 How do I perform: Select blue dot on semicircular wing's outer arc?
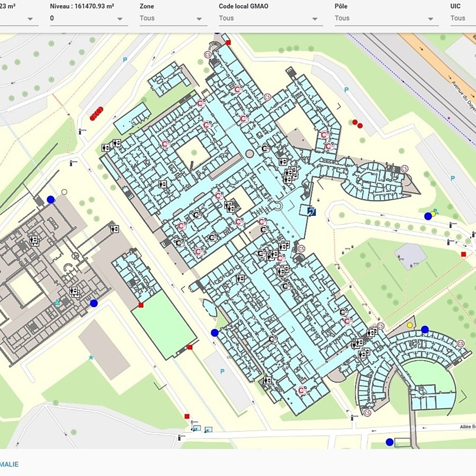pos(425,329)
